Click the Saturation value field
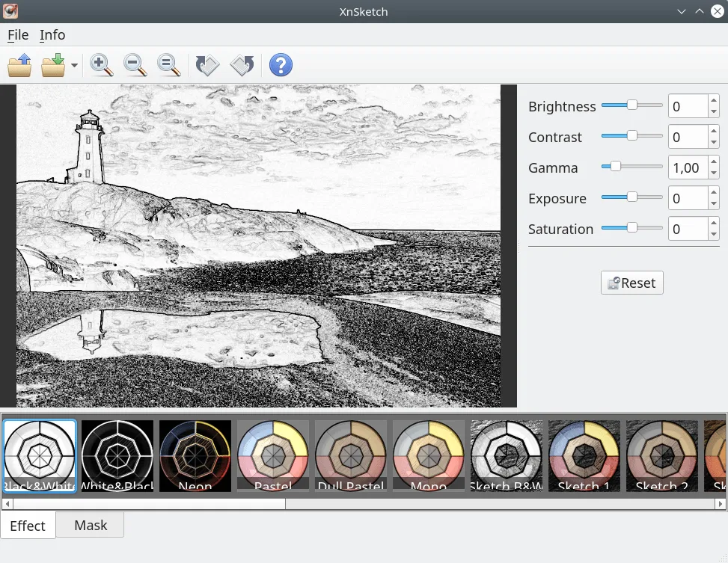728x563 pixels. pos(688,229)
